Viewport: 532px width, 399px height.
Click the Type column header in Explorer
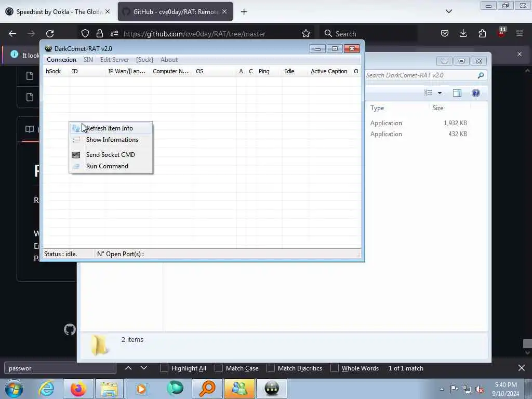click(377, 108)
